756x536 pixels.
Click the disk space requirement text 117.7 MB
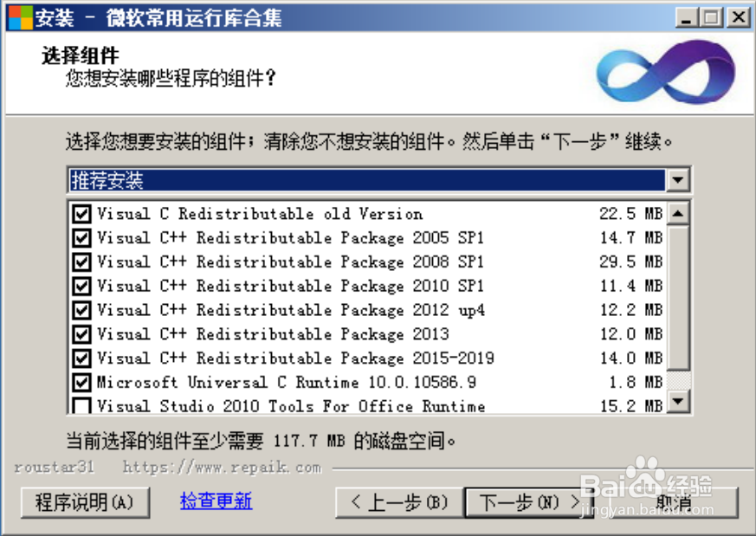click(309, 441)
